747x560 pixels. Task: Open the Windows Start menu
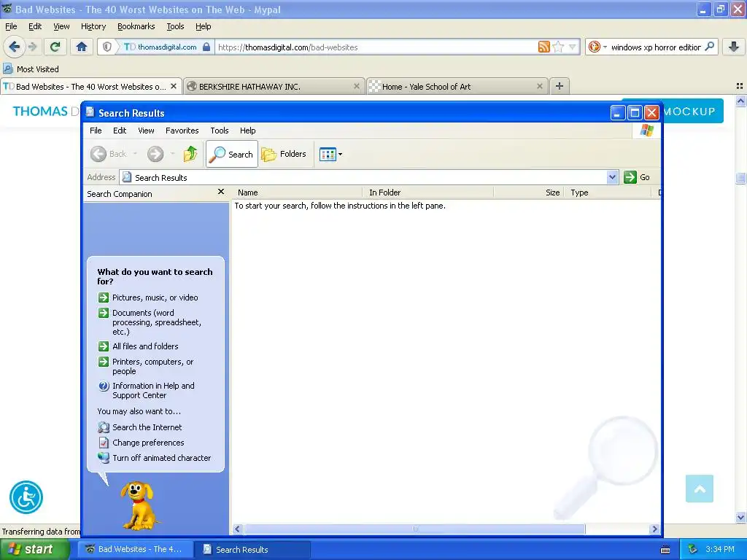[35, 549]
